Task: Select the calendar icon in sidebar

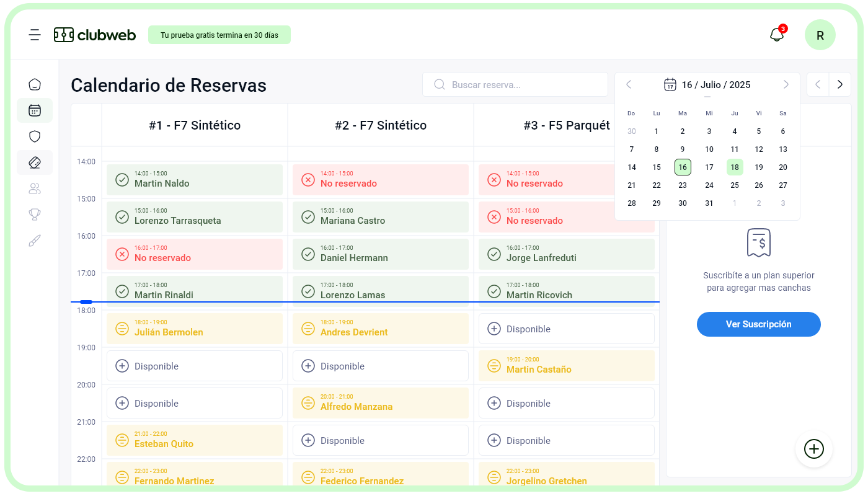Action: [x=35, y=110]
